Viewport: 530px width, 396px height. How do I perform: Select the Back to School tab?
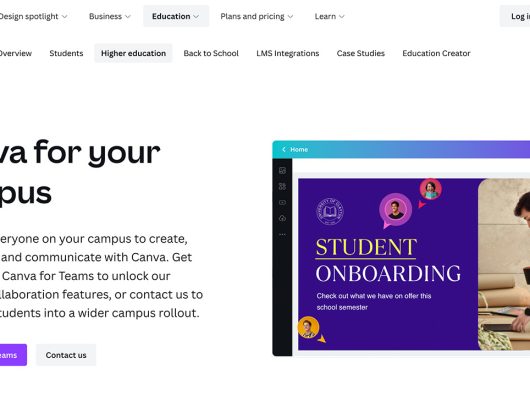[x=211, y=53]
